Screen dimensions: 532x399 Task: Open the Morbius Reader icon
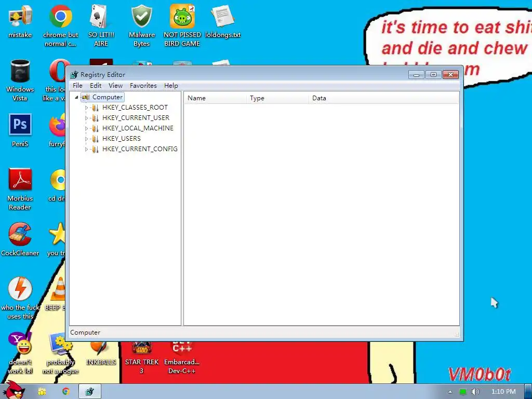click(20, 189)
